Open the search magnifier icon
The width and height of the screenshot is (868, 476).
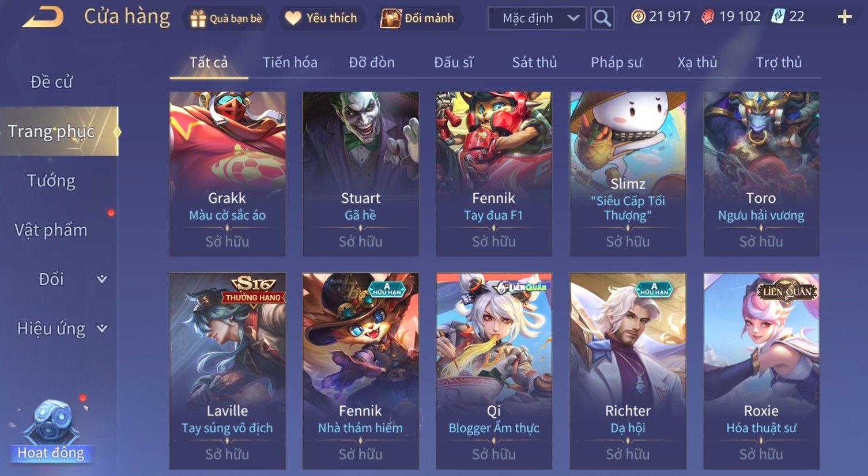point(602,18)
